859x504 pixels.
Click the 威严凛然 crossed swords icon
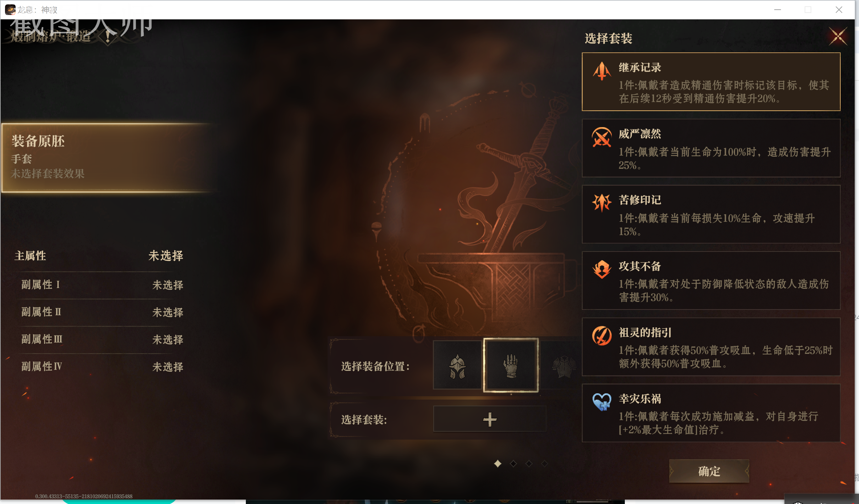coord(602,137)
